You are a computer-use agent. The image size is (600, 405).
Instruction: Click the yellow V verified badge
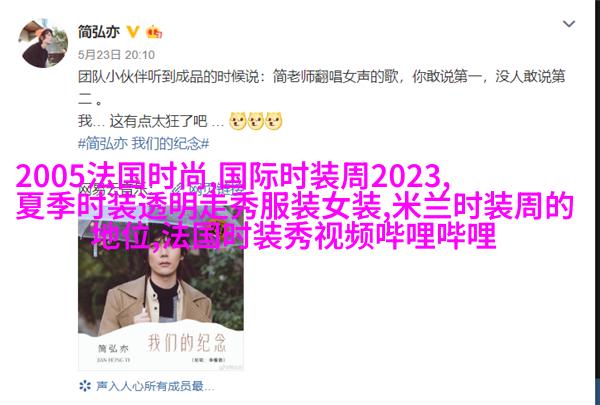tap(133, 32)
